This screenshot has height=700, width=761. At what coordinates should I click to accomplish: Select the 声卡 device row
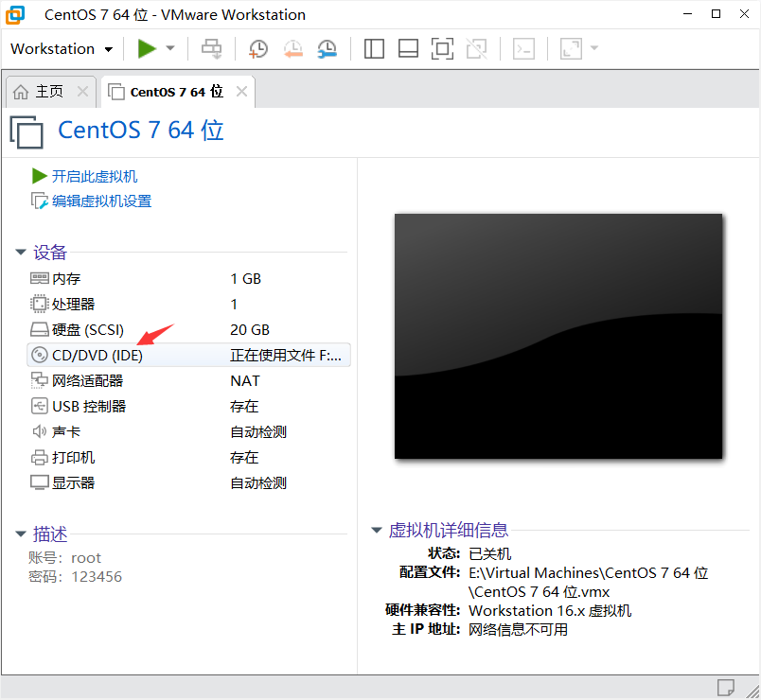(x=188, y=431)
